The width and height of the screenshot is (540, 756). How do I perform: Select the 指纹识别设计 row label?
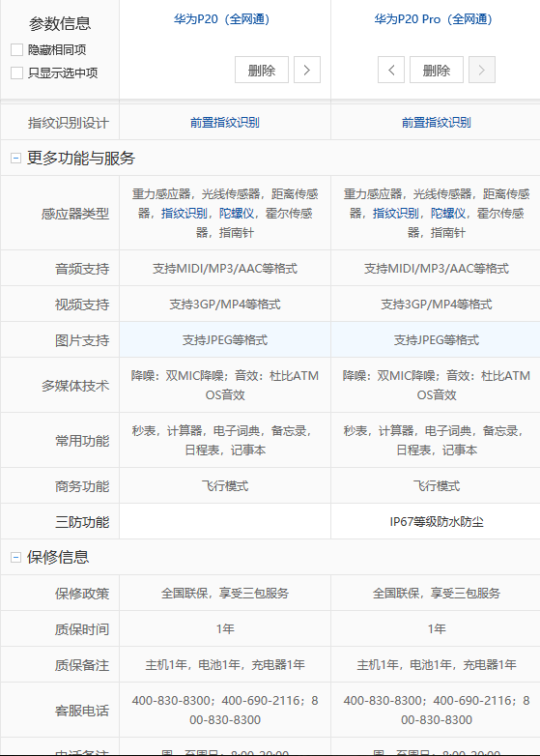68,123
